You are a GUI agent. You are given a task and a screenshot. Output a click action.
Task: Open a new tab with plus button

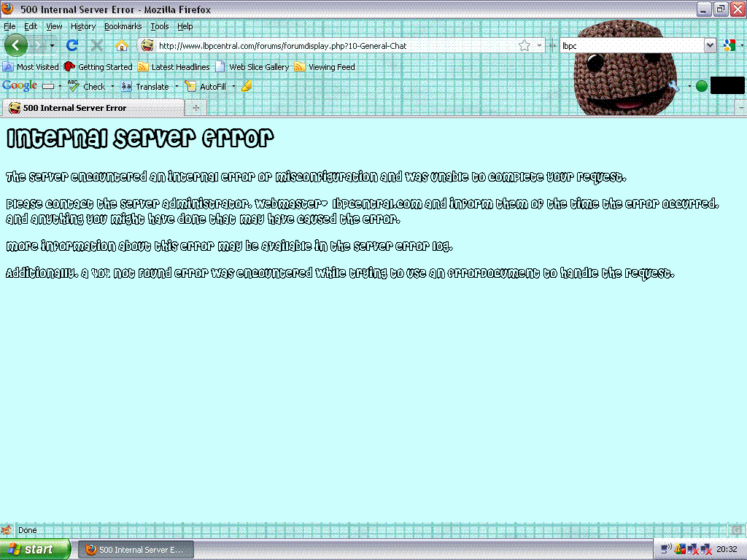[196, 108]
